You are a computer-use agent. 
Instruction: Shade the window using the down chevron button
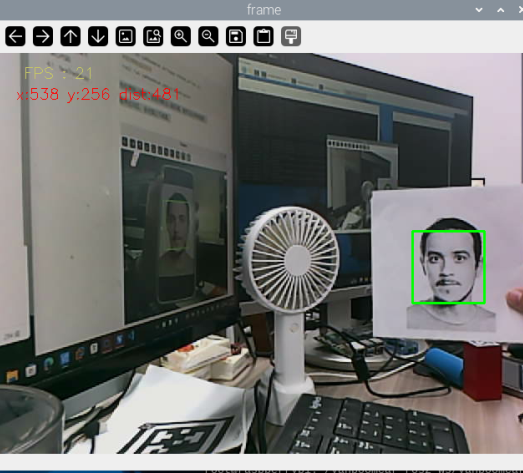479,10
